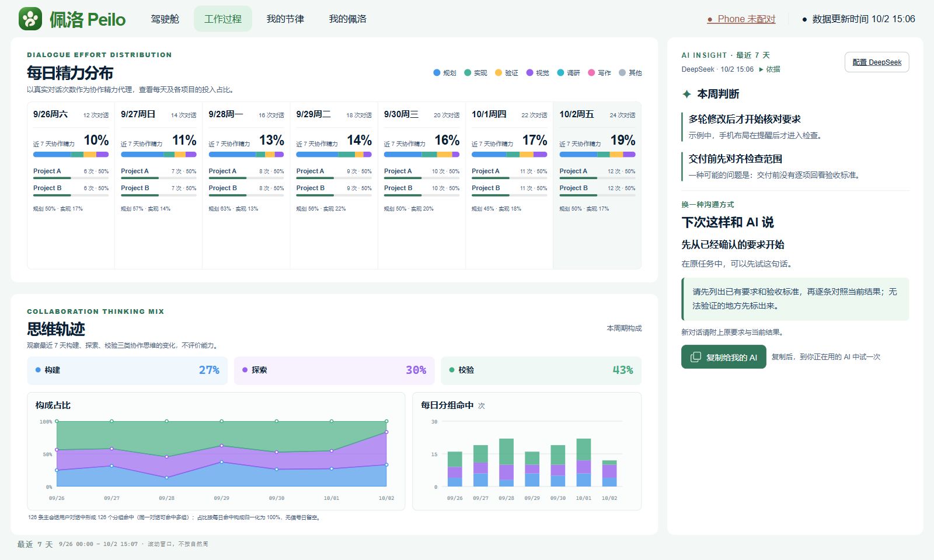Image resolution: width=934 pixels, height=560 pixels.
Task: Select the 9/26周六 day card header
Action: (x=71, y=114)
